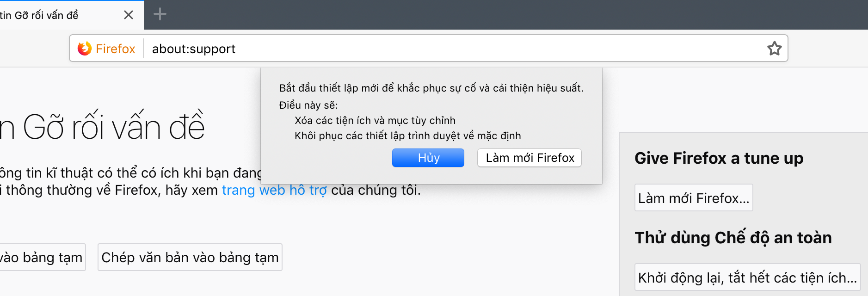Click the cut-off "vào bảng tạm" button
868x296 pixels.
click(x=43, y=257)
